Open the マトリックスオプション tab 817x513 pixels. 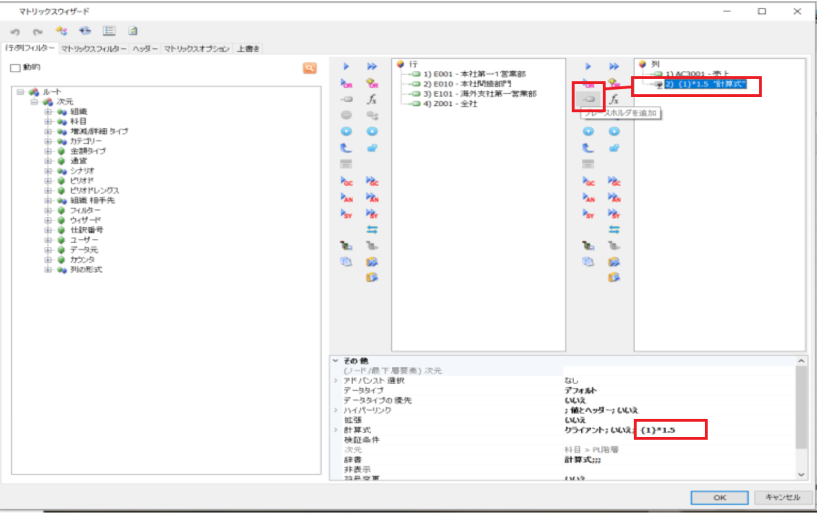196,48
